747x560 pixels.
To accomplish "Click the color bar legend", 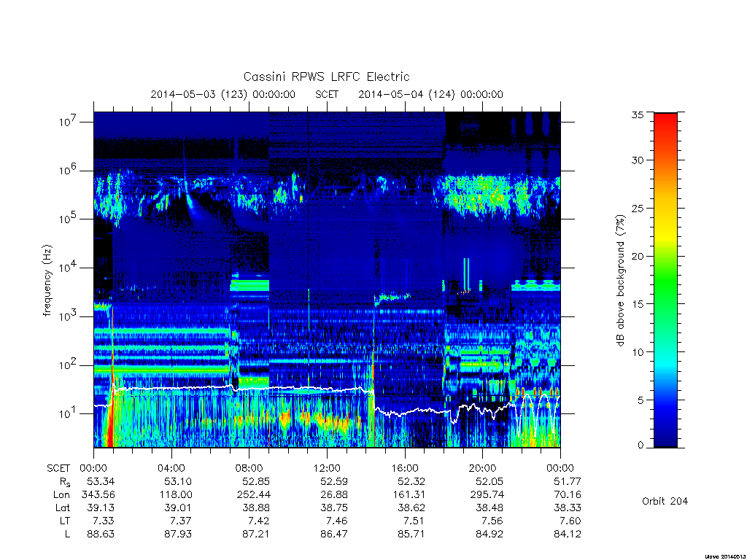I will 665,280.
